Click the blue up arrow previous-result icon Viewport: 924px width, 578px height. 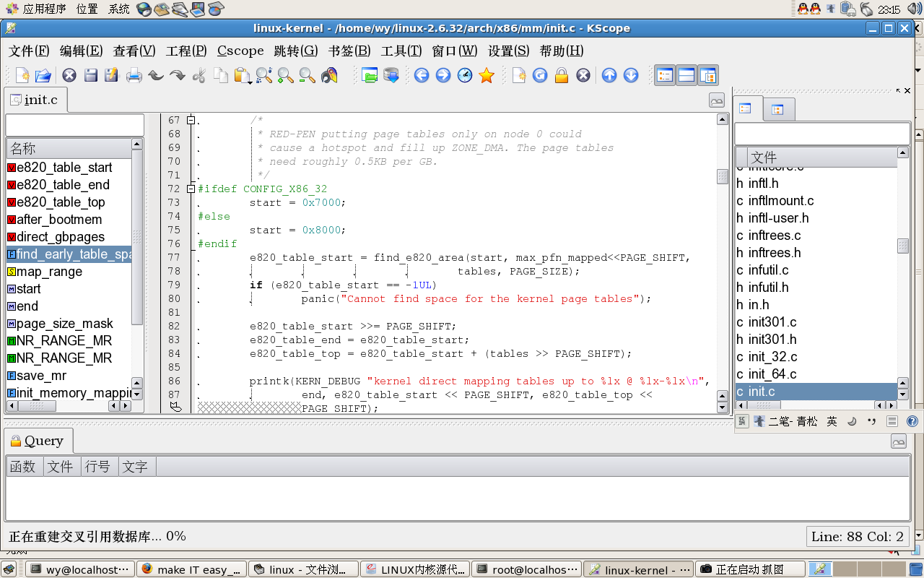click(x=609, y=75)
